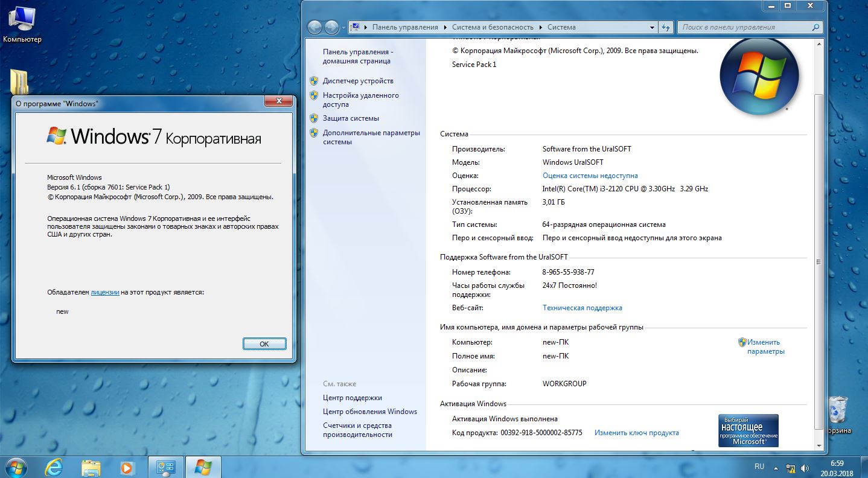Click scrollbar up arrow in System window

click(818, 43)
